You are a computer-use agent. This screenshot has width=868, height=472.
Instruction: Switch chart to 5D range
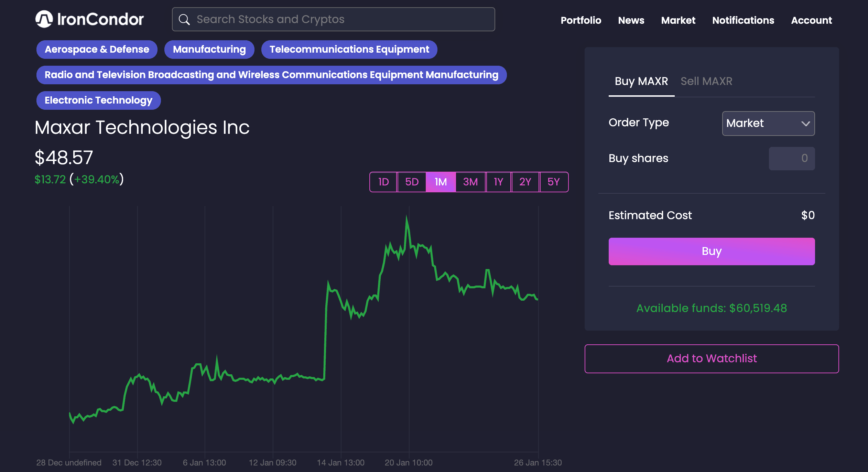pyautogui.click(x=412, y=182)
